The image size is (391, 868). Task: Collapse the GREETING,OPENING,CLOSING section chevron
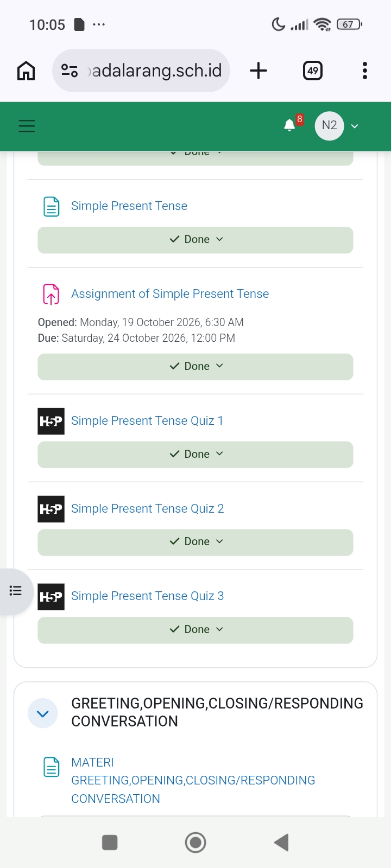(43, 713)
